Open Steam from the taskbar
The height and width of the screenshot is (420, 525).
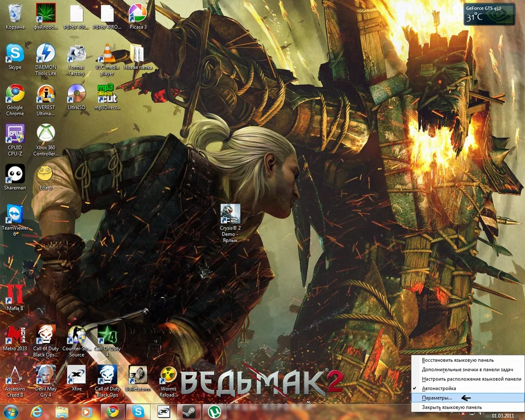188,412
